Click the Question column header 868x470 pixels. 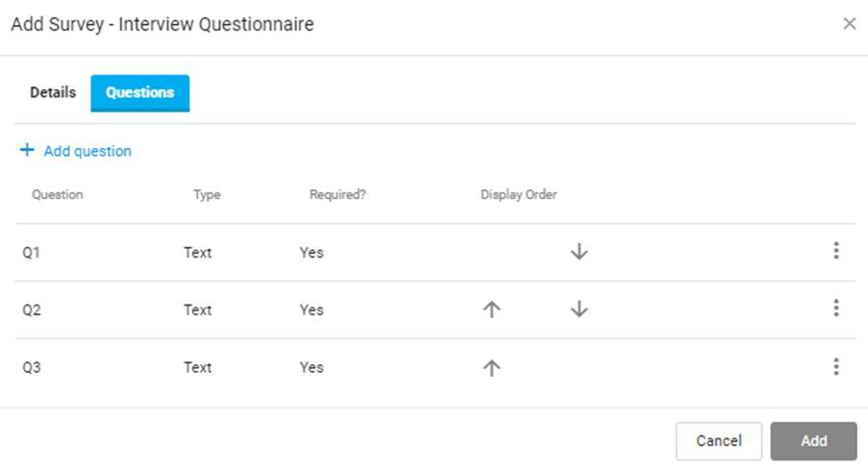coord(58,195)
